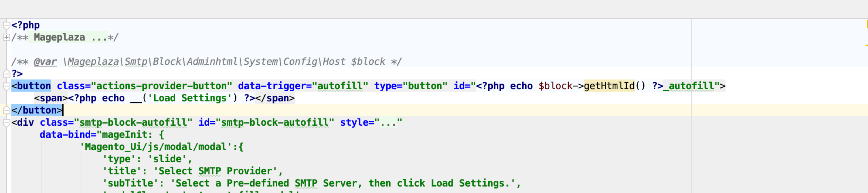The width and height of the screenshot is (868, 193).
Task: Click fold end marker beside </button>
Action: click(x=6, y=110)
